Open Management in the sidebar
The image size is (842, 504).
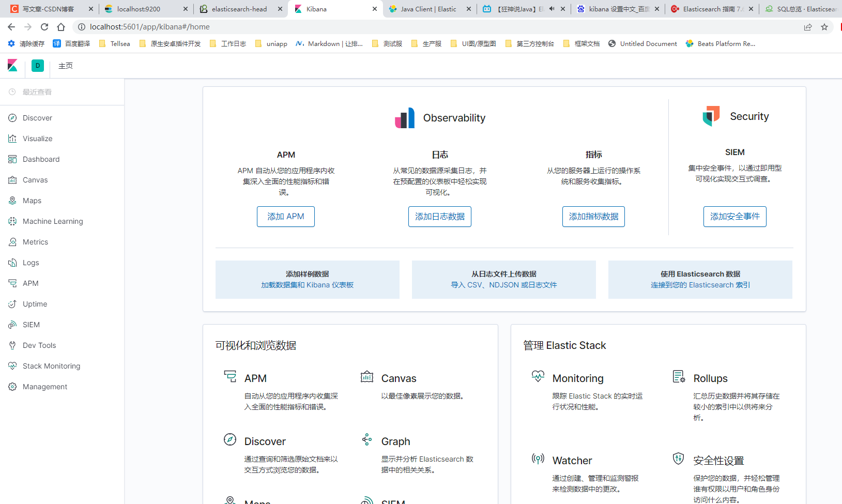pyautogui.click(x=45, y=387)
